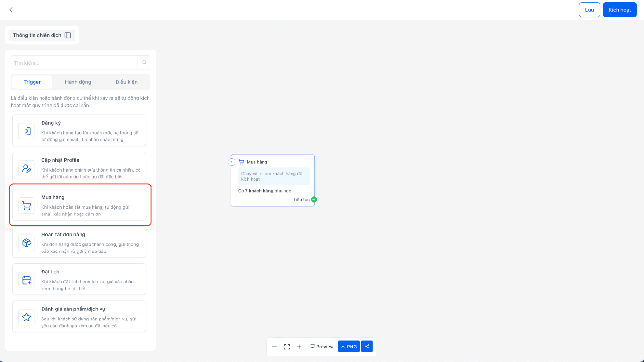Click the green plus to add next step
Viewport: 644px width, 362px height.
pos(314,199)
